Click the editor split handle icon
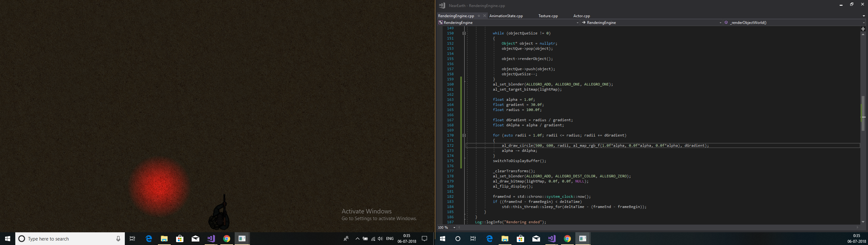The height and width of the screenshot is (245, 868). [863, 29]
